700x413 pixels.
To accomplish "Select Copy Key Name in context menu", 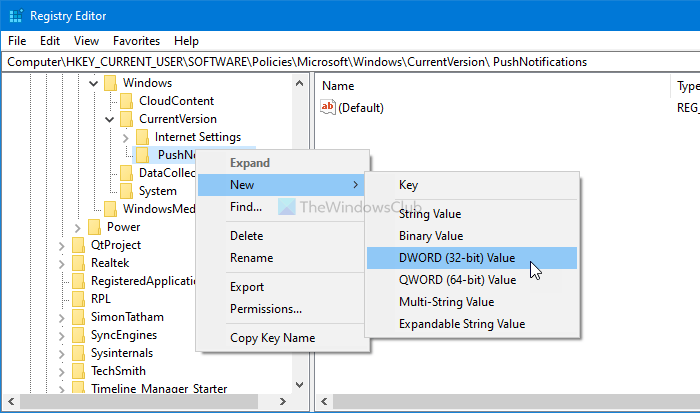I will [x=271, y=338].
